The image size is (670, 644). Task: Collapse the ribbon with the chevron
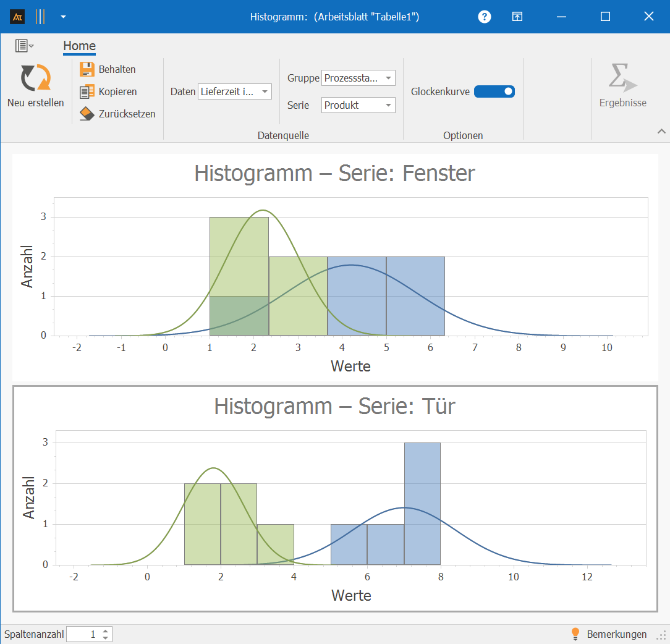pyautogui.click(x=661, y=131)
